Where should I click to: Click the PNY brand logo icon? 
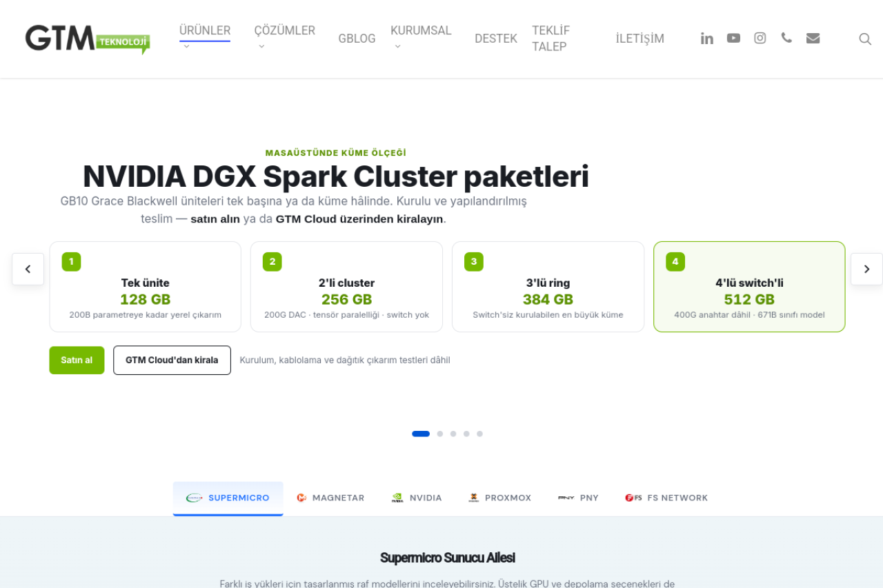click(x=566, y=498)
